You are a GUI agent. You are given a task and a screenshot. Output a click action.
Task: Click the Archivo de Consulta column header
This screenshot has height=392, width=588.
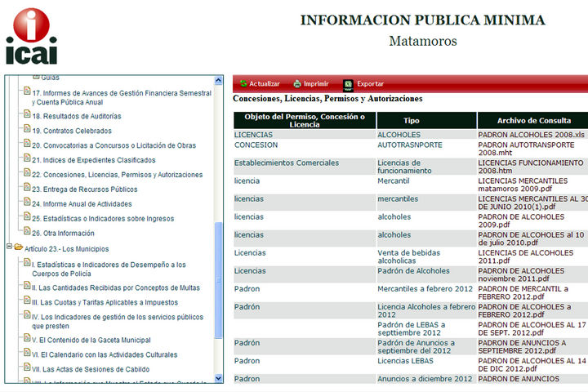[532, 121]
